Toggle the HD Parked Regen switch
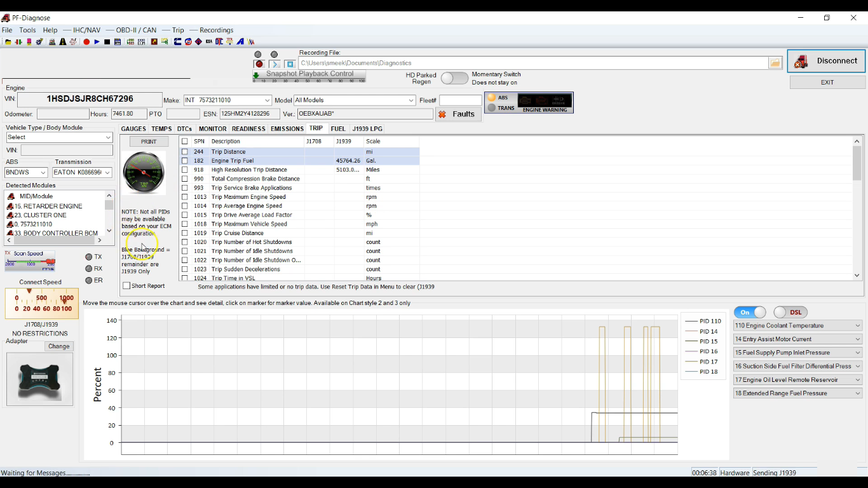The image size is (868, 488). pyautogui.click(x=454, y=78)
